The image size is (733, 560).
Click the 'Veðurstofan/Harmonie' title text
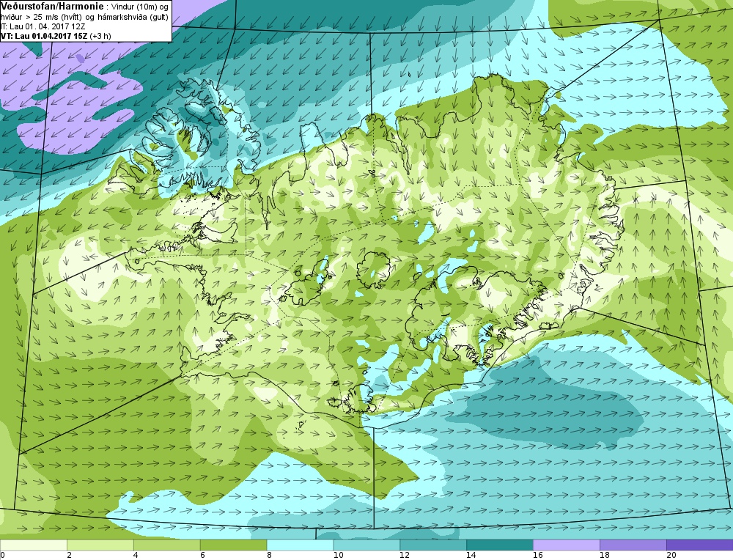click(52, 7)
